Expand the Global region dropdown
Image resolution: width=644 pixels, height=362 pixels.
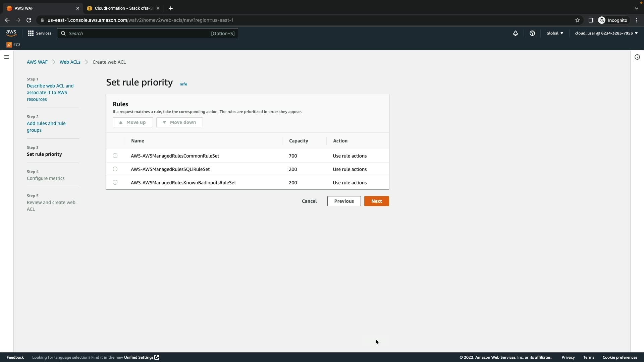coord(554,33)
